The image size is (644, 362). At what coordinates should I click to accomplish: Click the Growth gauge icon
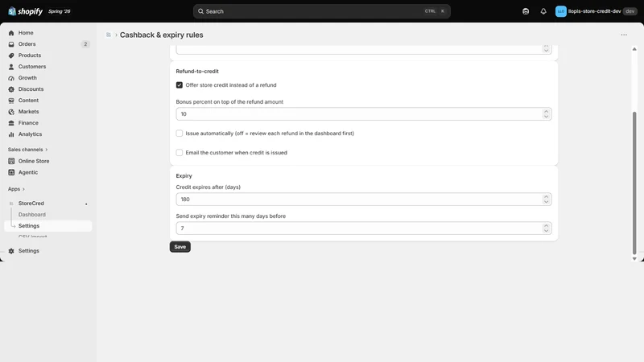(11, 78)
